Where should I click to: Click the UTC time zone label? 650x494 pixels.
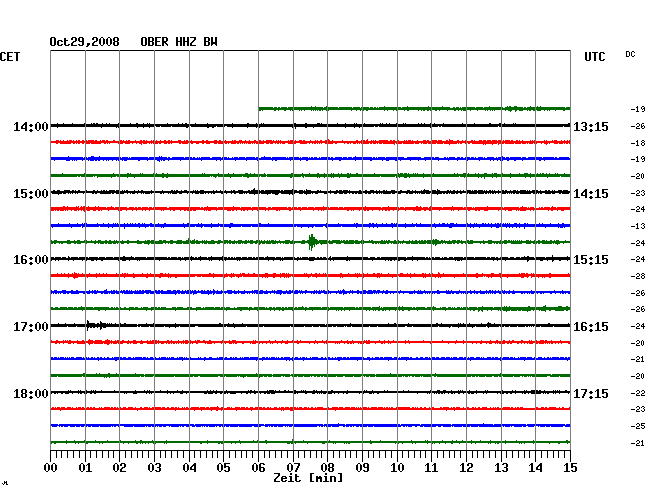(x=594, y=57)
